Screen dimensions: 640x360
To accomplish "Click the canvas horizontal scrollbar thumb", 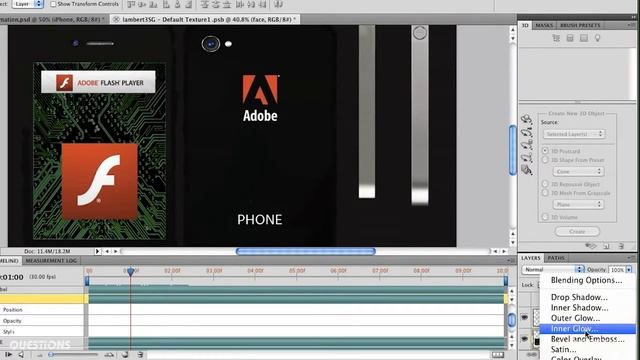I will (x=306, y=251).
